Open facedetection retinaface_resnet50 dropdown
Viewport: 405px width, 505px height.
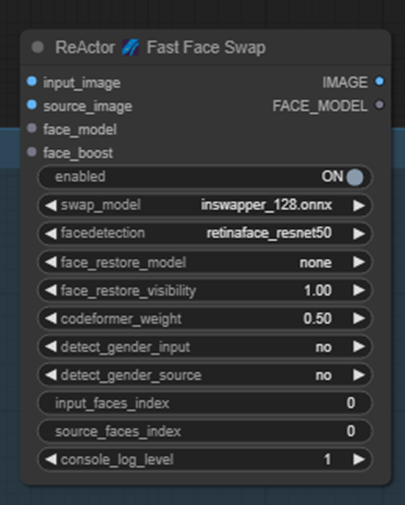(x=205, y=233)
